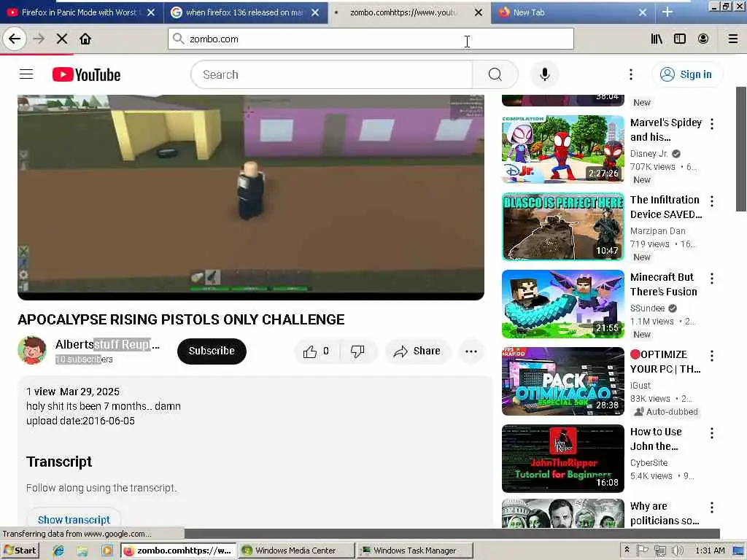The image size is (747, 560).
Task: Open network icon in system tray
Action: pos(659,551)
